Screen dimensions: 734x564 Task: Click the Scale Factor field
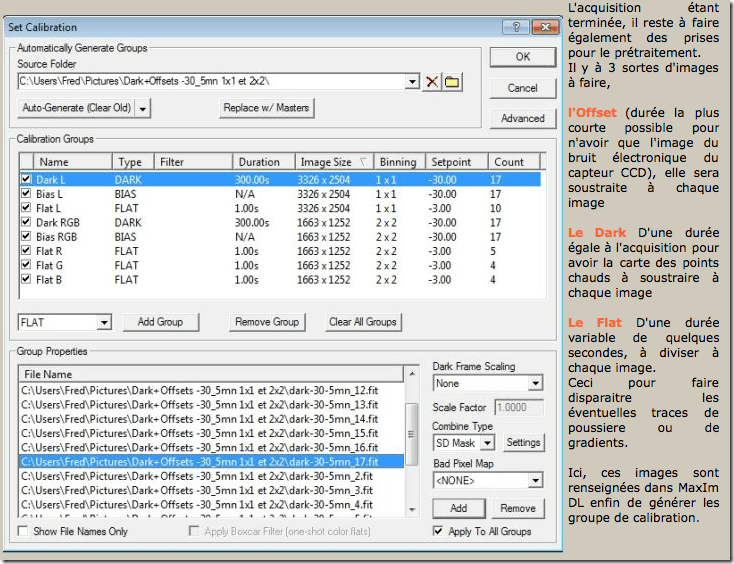[519, 407]
